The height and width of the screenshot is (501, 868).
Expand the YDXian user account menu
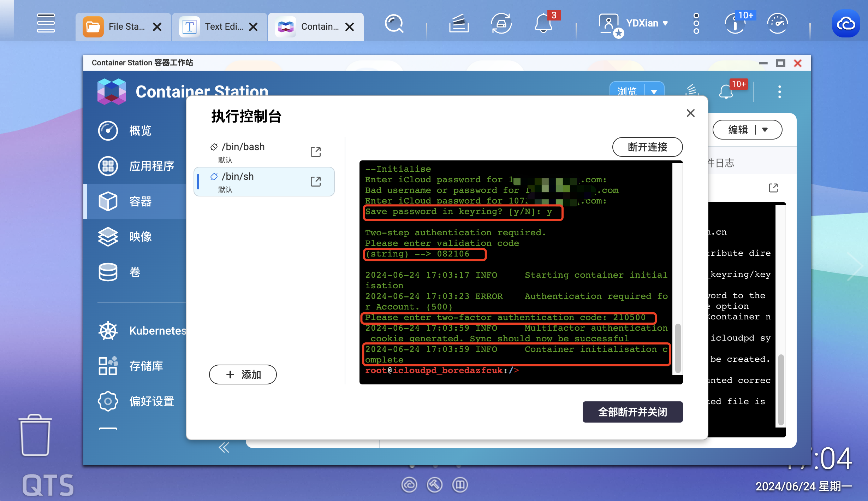tap(647, 23)
